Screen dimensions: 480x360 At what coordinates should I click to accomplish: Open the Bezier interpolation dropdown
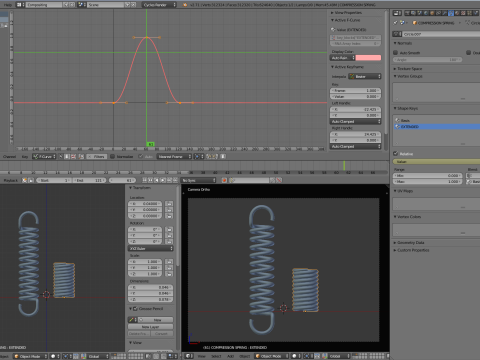(x=365, y=76)
